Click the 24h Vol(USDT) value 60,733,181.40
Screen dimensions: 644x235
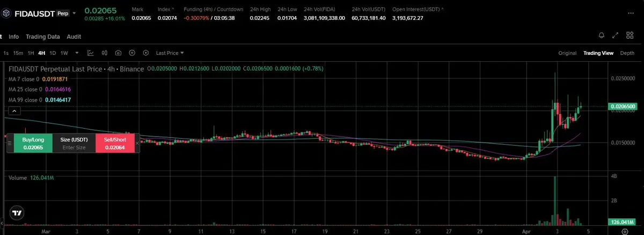coord(369,18)
